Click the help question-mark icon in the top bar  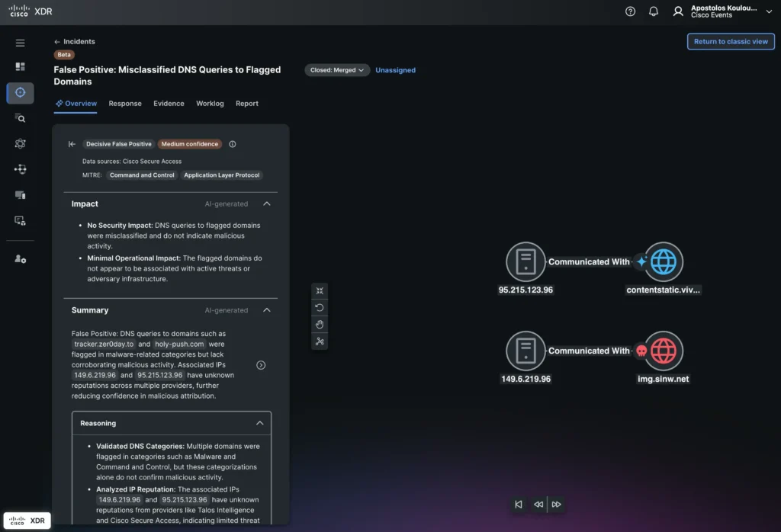point(629,11)
